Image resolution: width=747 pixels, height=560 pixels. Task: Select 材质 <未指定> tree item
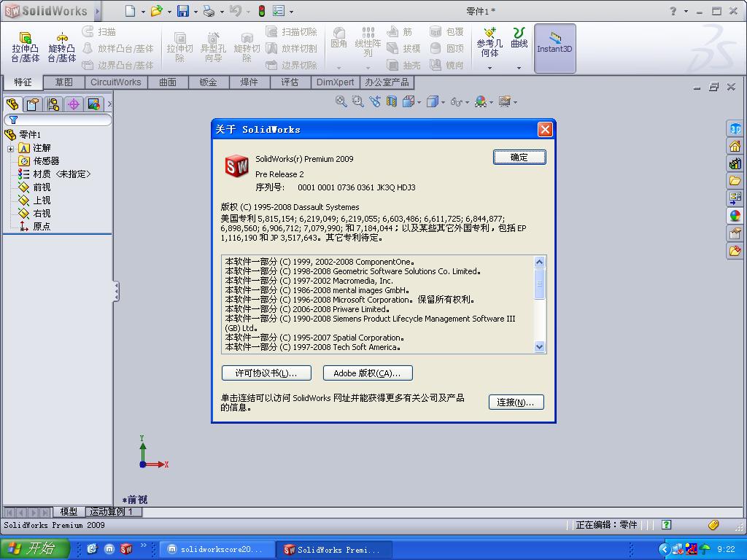[x=61, y=174]
